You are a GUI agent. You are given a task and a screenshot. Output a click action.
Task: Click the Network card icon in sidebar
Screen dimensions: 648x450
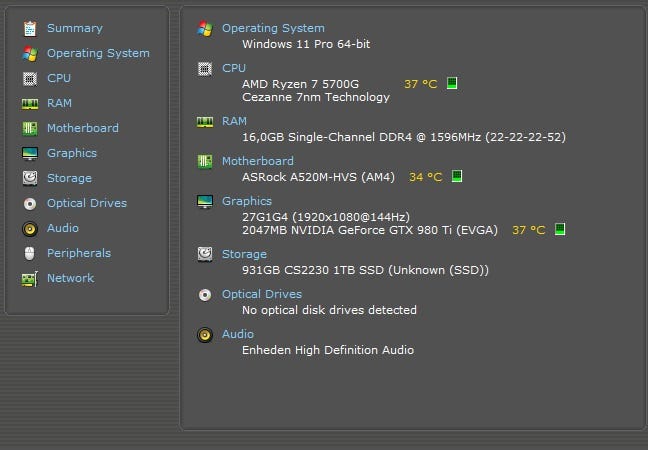[x=29, y=278]
